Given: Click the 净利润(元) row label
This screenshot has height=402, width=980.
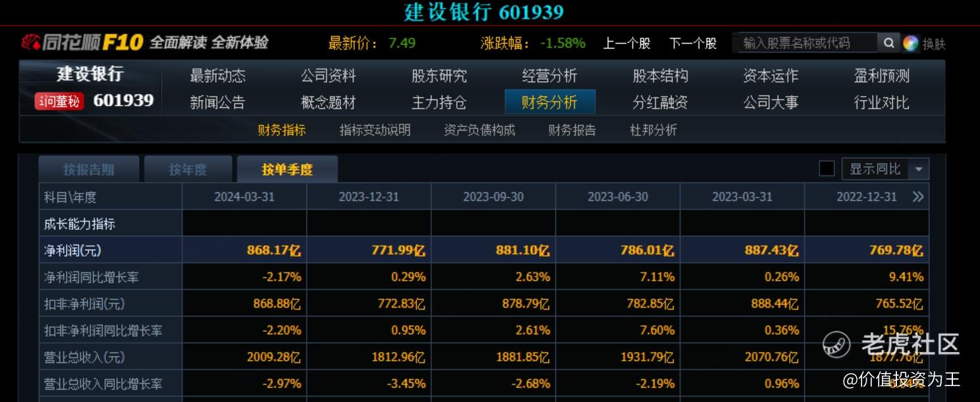Looking at the screenshot, I should click(72, 250).
